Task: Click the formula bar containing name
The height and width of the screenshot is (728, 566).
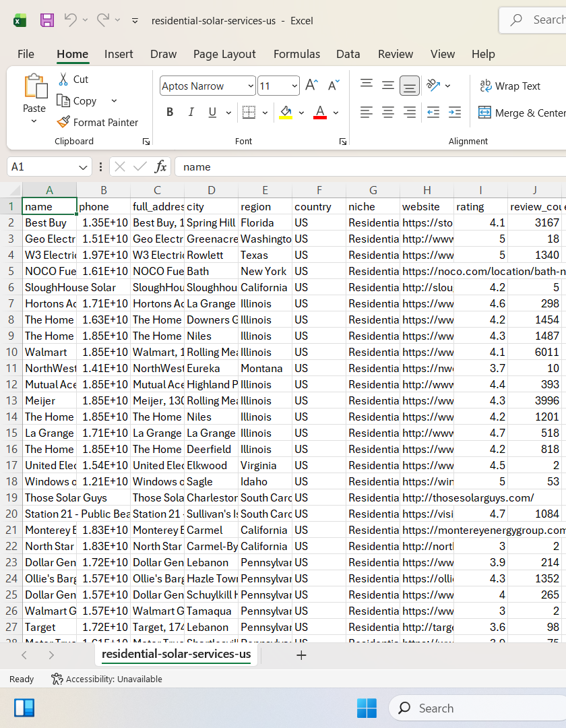Action: click(x=370, y=166)
